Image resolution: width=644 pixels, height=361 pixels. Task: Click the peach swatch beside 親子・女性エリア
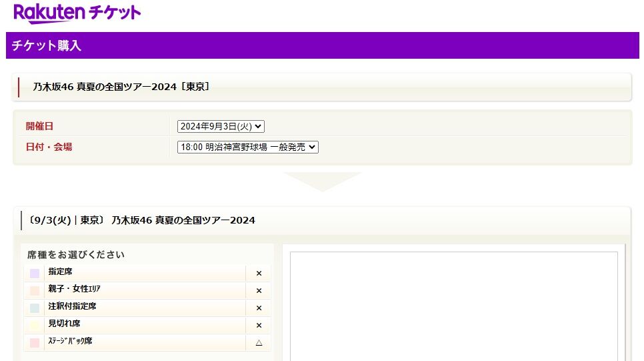(x=35, y=291)
